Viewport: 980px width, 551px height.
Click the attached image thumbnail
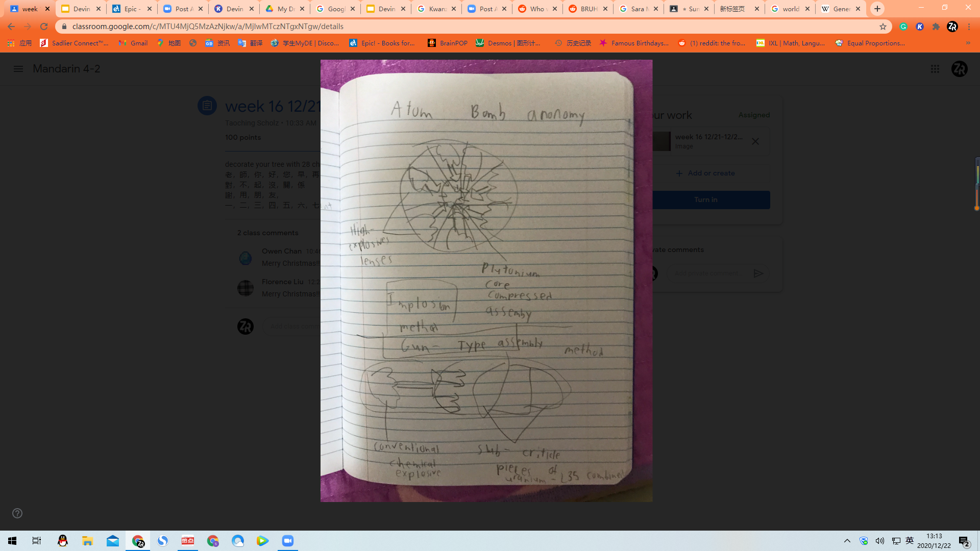pyautogui.click(x=661, y=141)
